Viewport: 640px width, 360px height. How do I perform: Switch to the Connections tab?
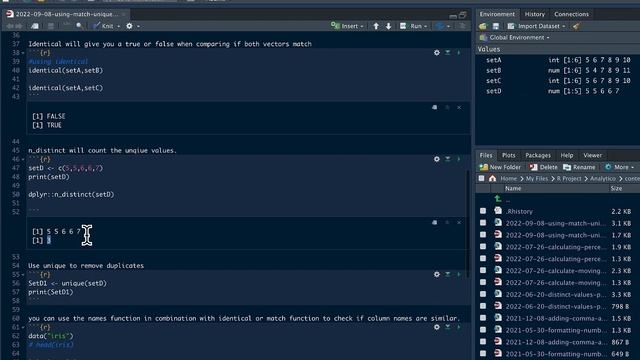pos(571,14)
